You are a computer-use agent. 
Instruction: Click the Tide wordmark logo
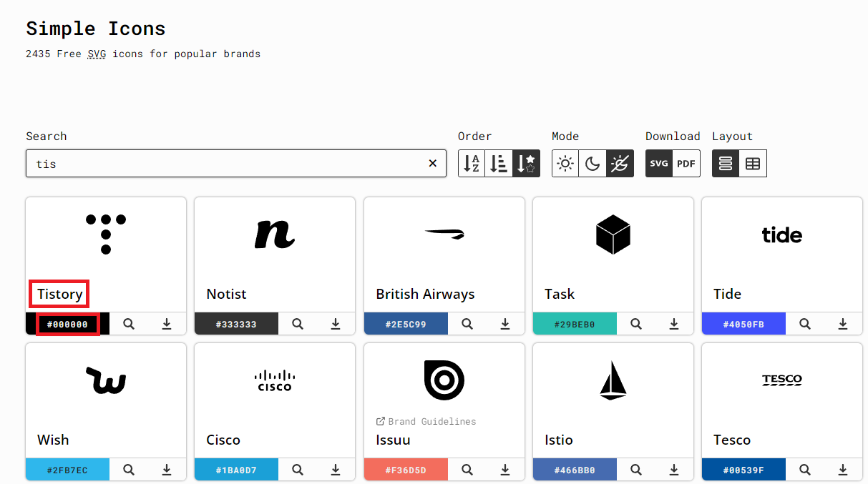(782, 234)
